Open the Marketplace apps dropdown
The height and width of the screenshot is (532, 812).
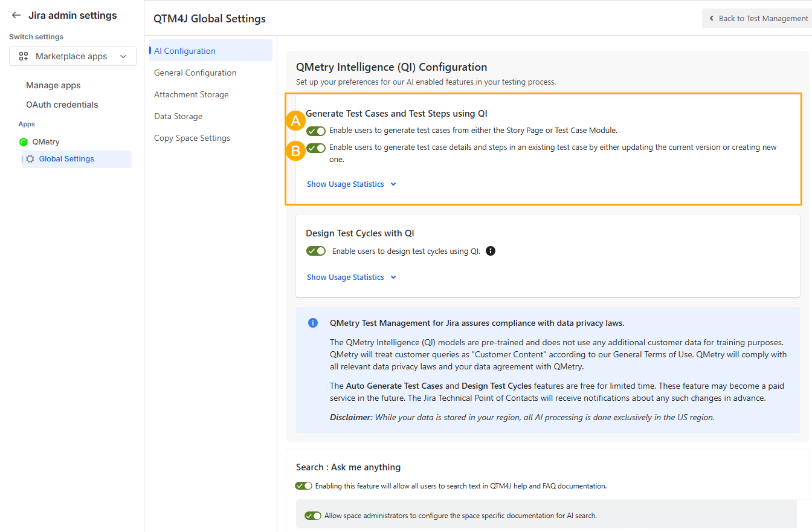point(72,56)
